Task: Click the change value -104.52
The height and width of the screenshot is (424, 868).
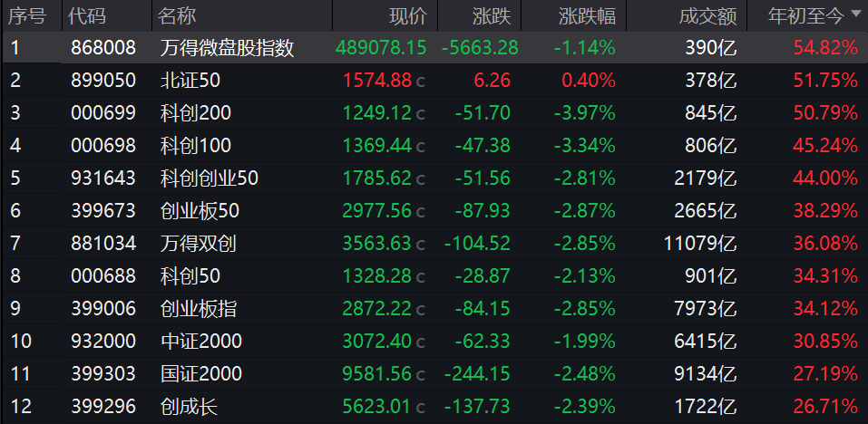Action: point(477,243)
